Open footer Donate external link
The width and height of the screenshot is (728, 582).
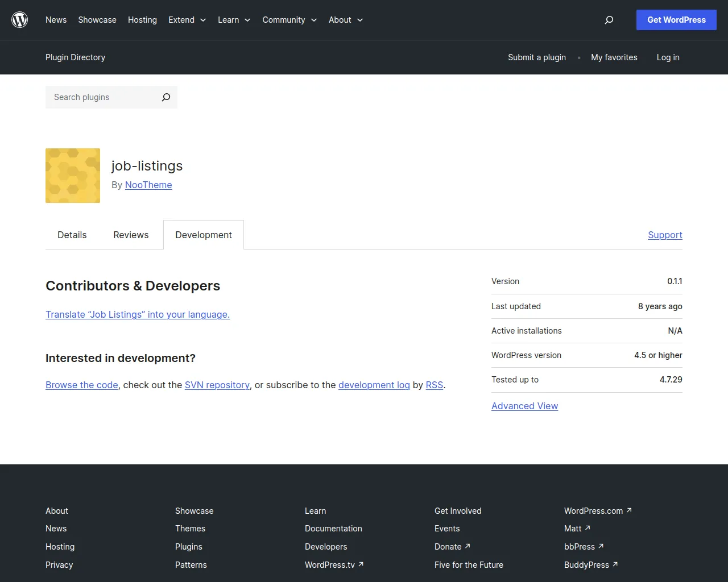[x=452, y=547]
